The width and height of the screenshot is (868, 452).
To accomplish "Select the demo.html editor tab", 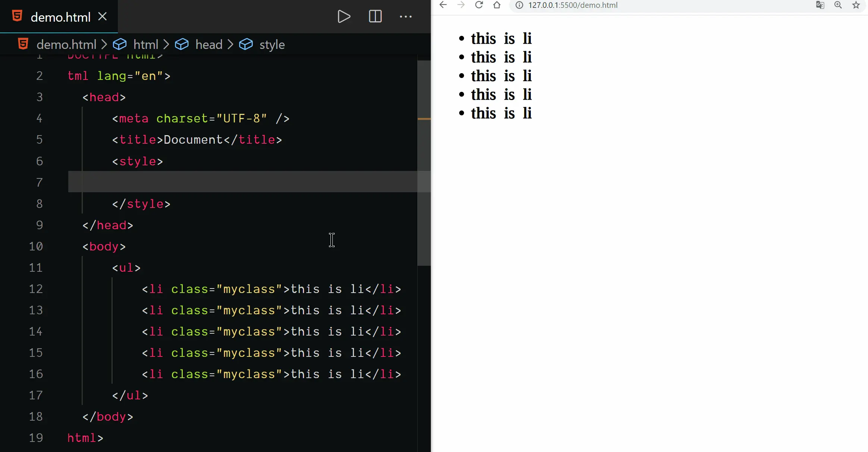I will click(60, 17).
